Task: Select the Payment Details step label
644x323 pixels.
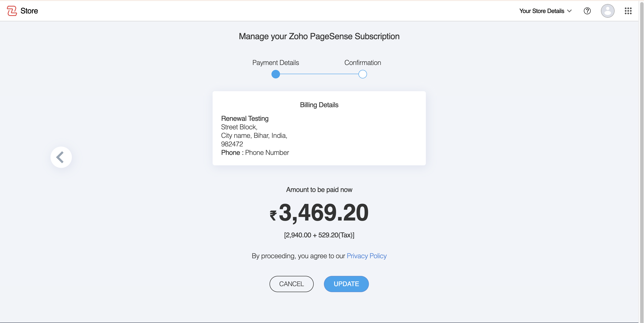Action: click(276, 62)
